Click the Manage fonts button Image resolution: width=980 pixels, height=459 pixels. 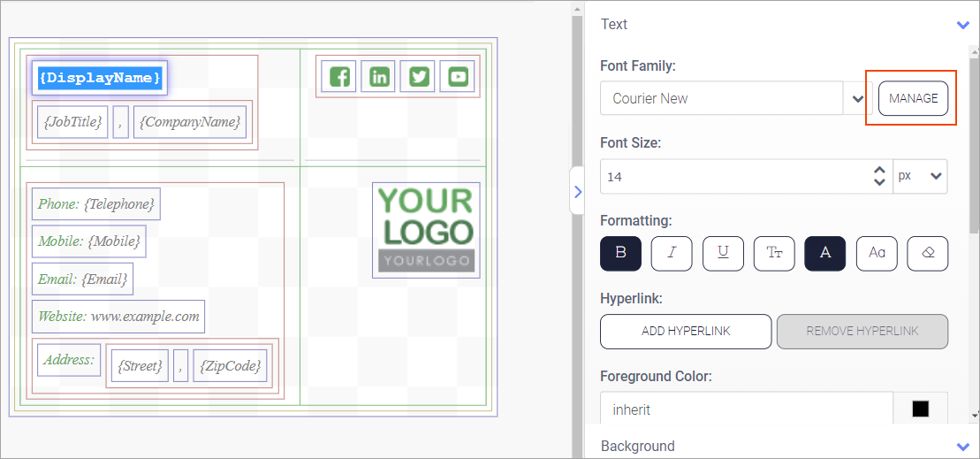pos(913,98)
